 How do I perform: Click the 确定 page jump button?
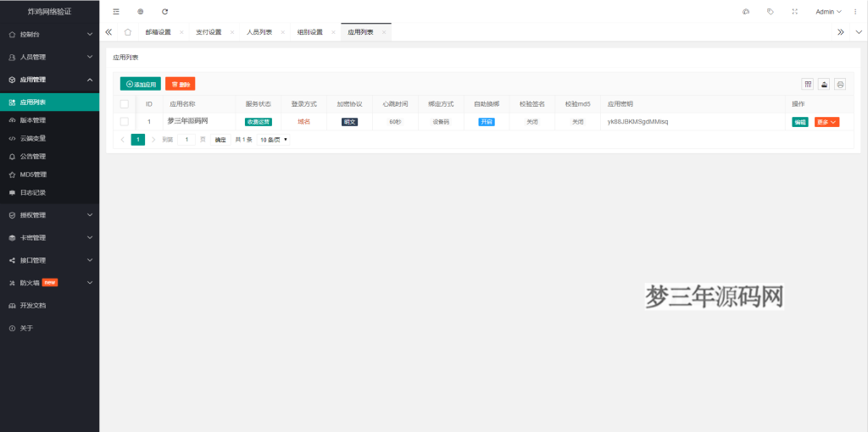[x=220, y=140]
